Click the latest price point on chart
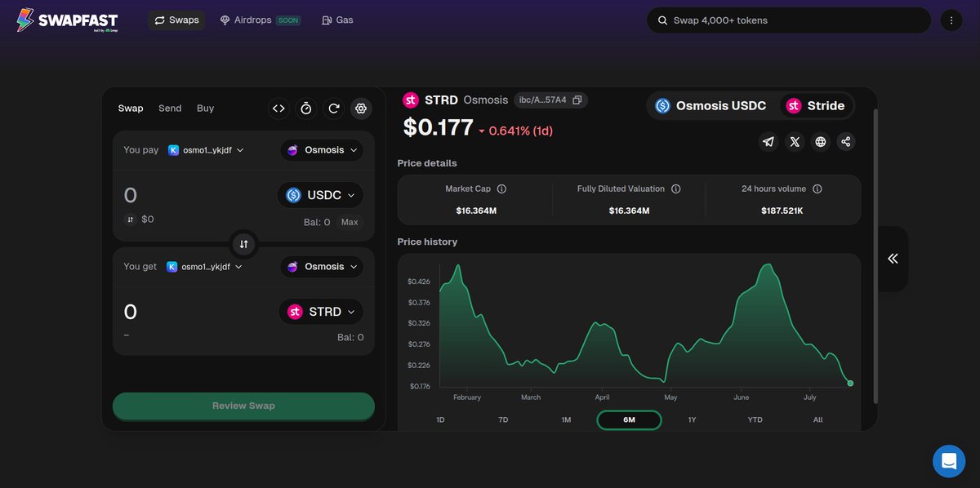This screenshot has height=488, width=980. [x=850, y=383]
